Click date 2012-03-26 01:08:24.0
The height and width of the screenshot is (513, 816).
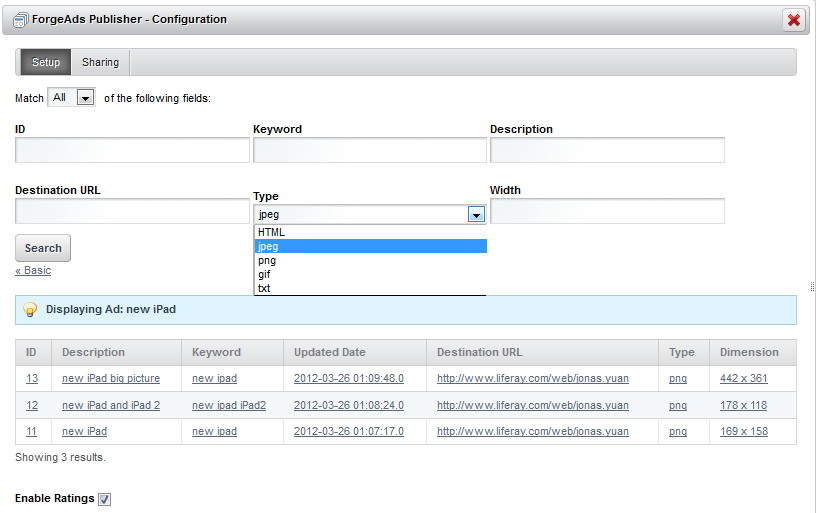(x=349, y=405)
